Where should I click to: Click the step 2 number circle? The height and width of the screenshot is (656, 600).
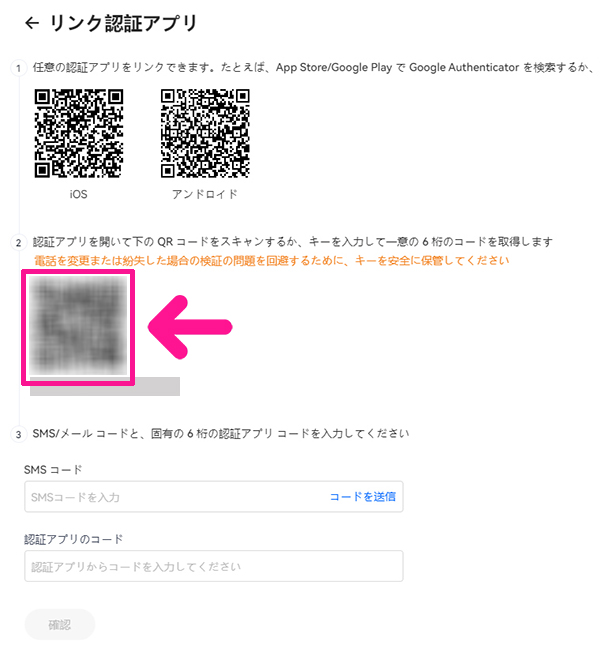18,243
